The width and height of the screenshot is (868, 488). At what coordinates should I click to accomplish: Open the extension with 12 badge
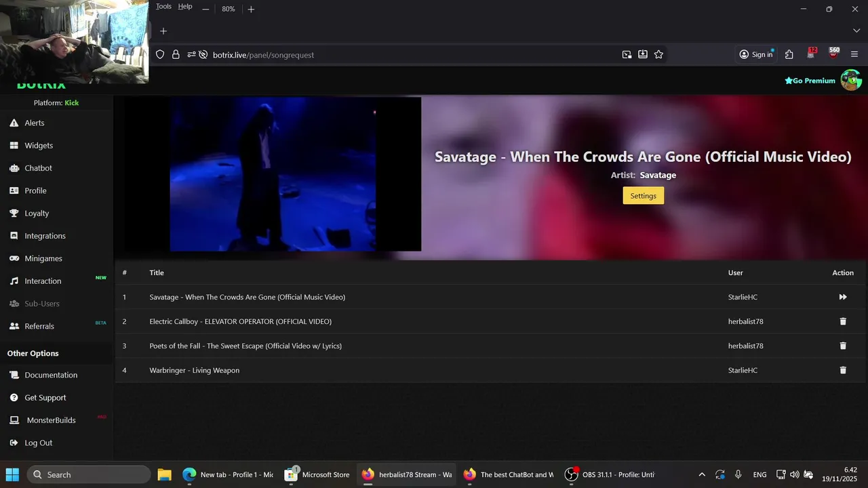tap(812, 54)
